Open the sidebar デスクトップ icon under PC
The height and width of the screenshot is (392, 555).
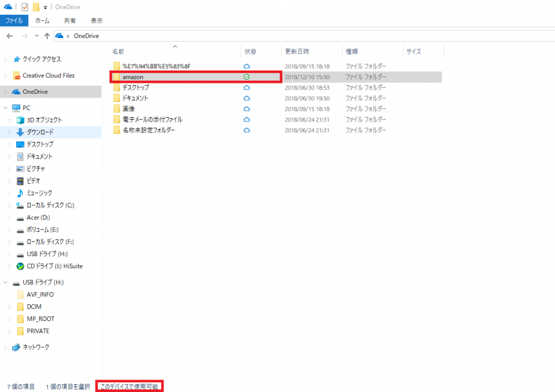coord(20,144)
